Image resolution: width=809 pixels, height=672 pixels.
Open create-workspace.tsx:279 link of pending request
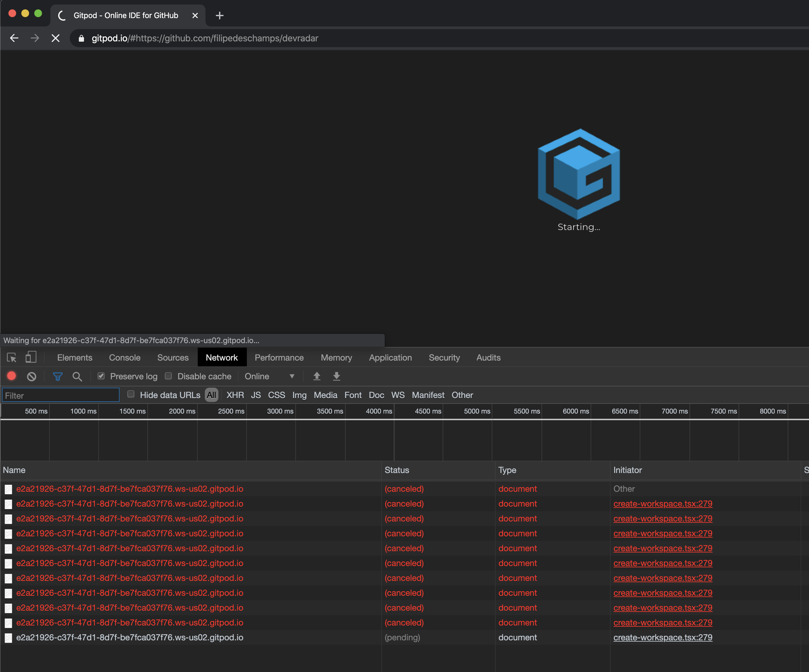[x=663, y=637]
